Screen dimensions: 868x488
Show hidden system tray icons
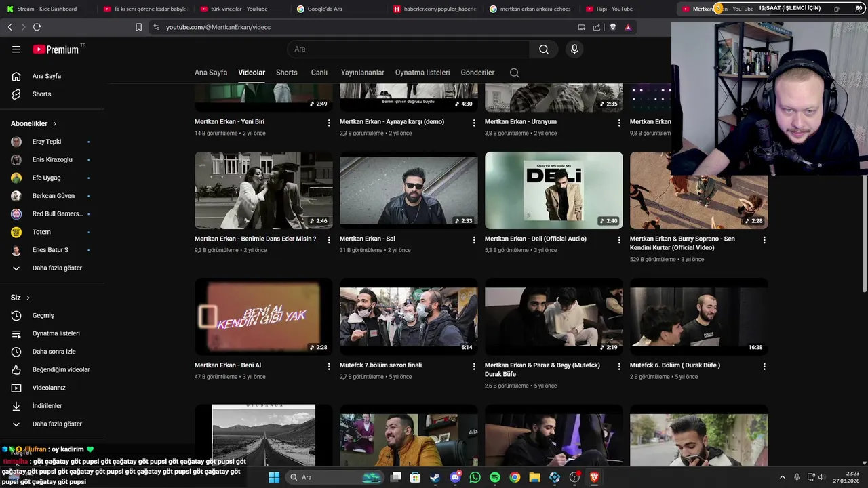coord(782,477)
